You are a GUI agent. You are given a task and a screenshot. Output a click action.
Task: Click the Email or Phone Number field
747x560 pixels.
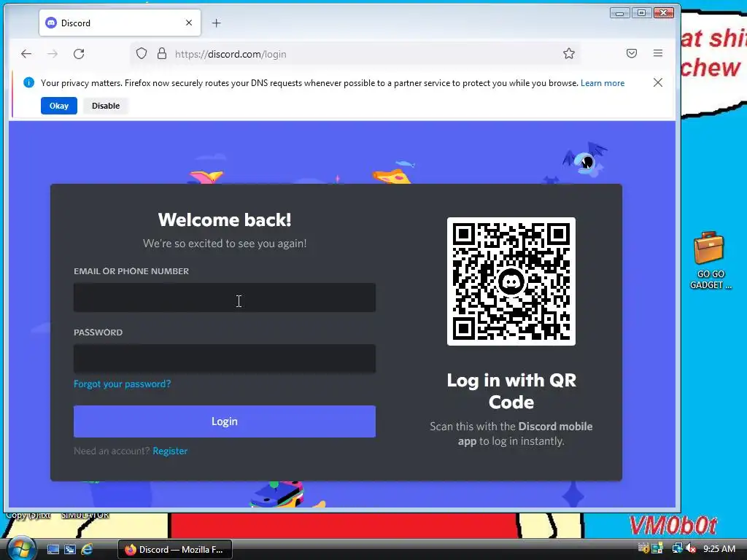(x=225, y=297)
